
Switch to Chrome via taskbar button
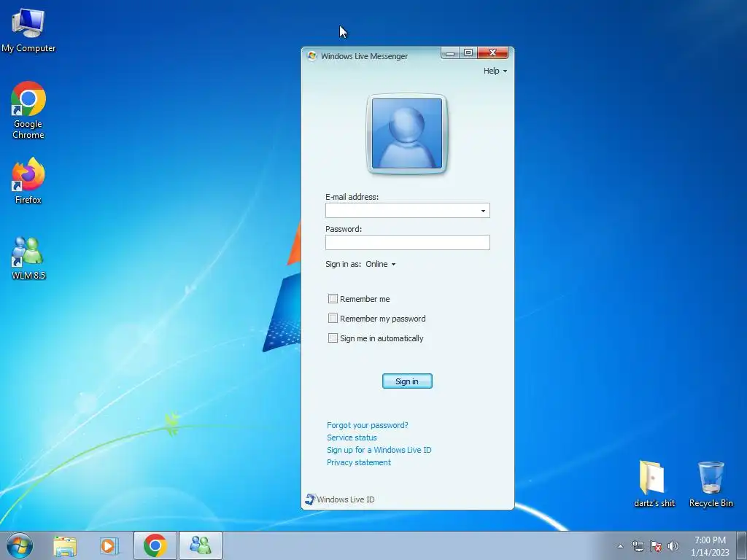coord(155,545)
